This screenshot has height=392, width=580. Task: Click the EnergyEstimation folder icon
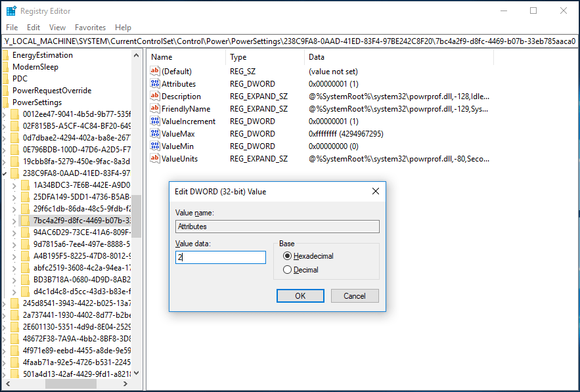click(5, 55)
